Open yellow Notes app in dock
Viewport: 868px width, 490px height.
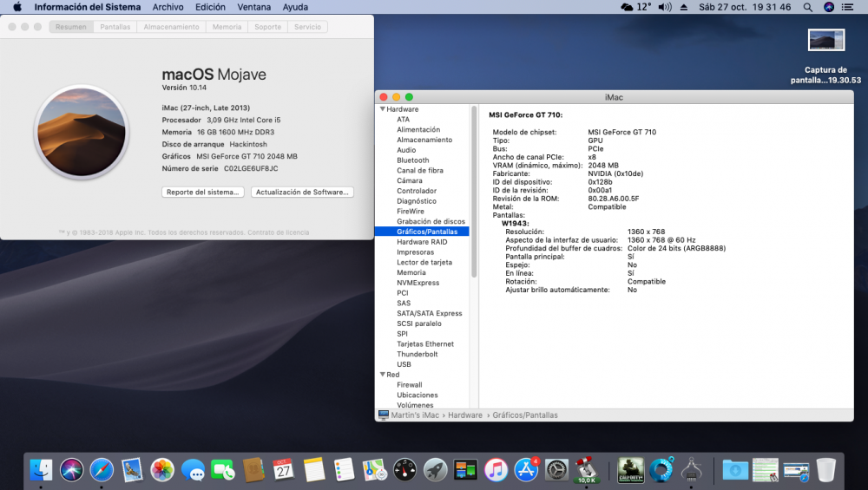(314, 470)
